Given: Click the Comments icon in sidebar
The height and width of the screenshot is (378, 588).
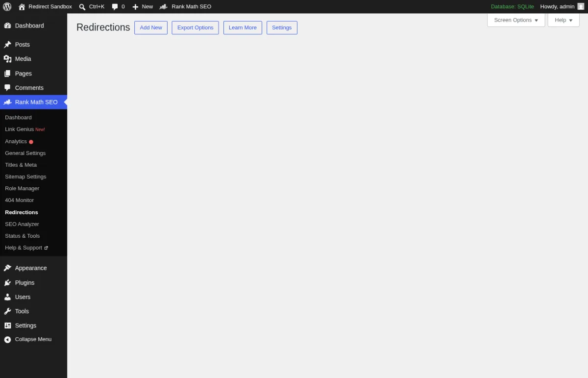Looking at the screenshot, I should point(7,88).
